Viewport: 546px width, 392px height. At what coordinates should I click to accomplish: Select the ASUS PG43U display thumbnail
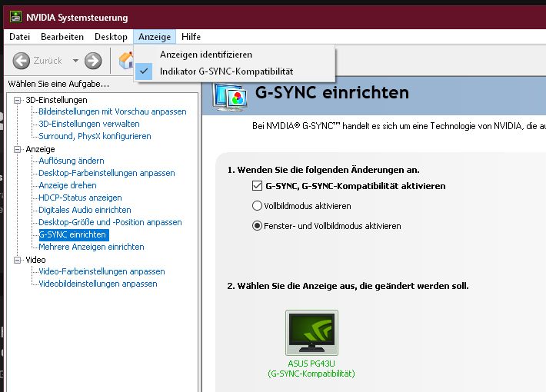tap(311, 333)
